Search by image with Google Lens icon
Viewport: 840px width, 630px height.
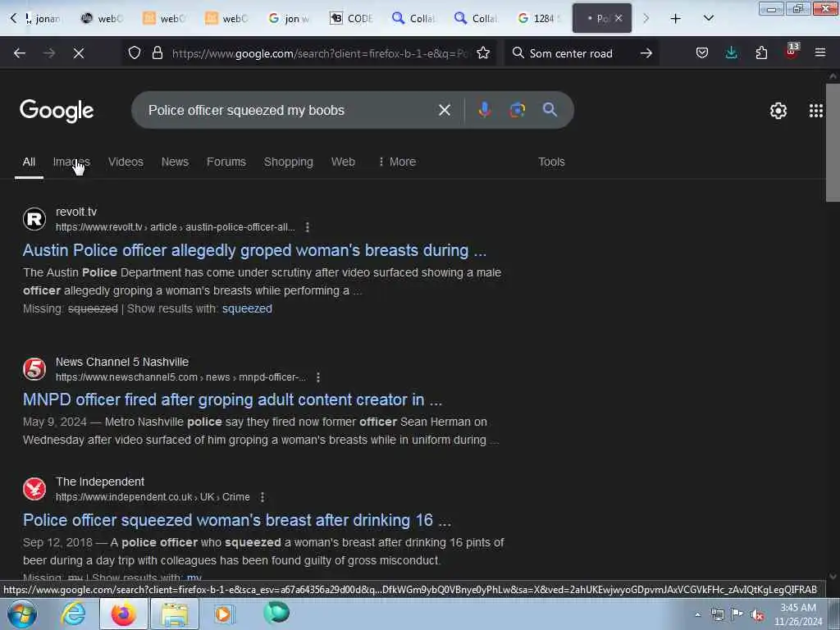(x=517, y=110)
